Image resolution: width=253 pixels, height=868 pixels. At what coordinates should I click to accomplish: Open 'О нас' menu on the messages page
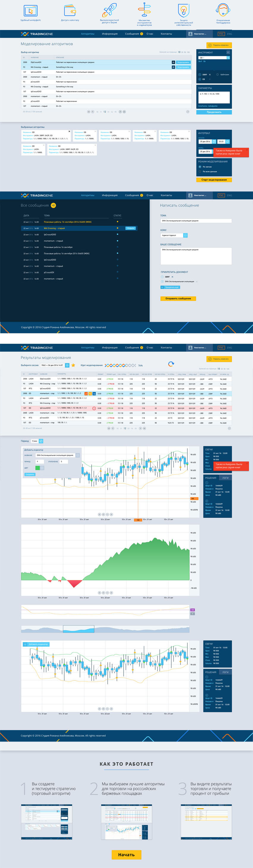[150, 195]
